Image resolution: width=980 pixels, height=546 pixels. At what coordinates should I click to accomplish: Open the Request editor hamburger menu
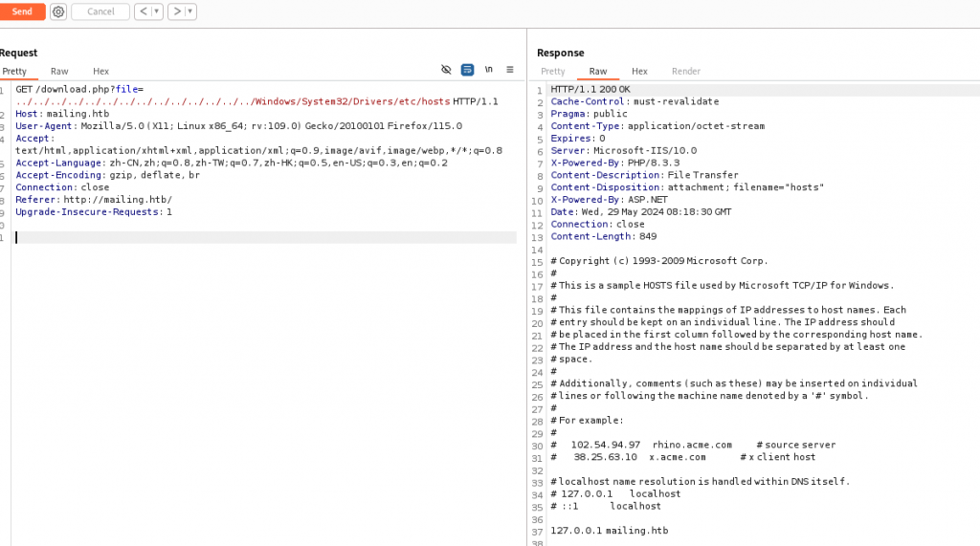510,70
